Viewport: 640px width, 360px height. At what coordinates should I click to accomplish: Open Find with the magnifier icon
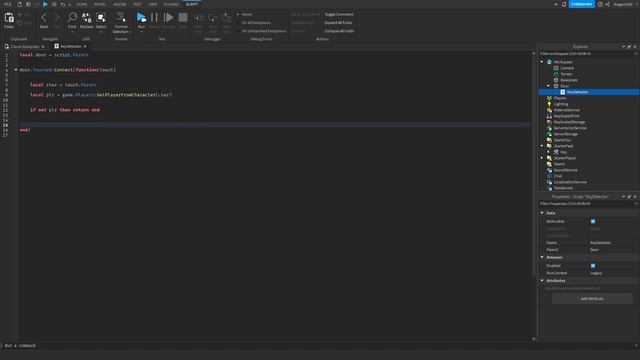(x=72, y=17)
